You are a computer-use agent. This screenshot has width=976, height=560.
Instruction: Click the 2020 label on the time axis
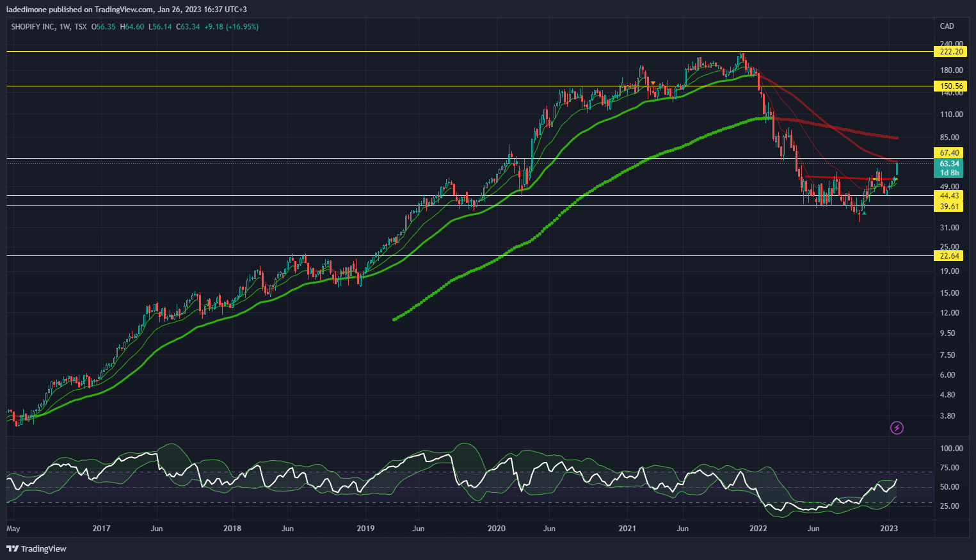pos(497,529)
